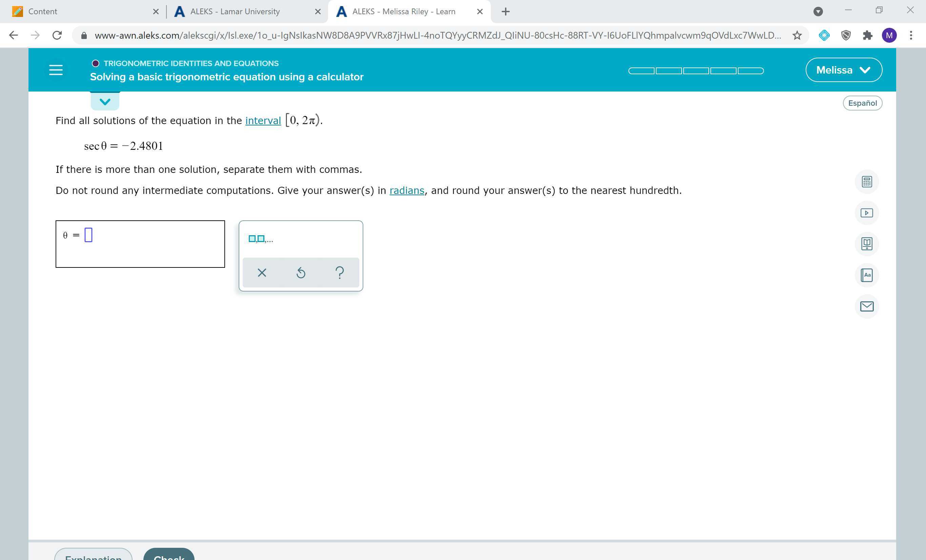The width and height of the screenshot is (926, 560).
Task: Open the e-book reader
Action: [x=867, y=243]
